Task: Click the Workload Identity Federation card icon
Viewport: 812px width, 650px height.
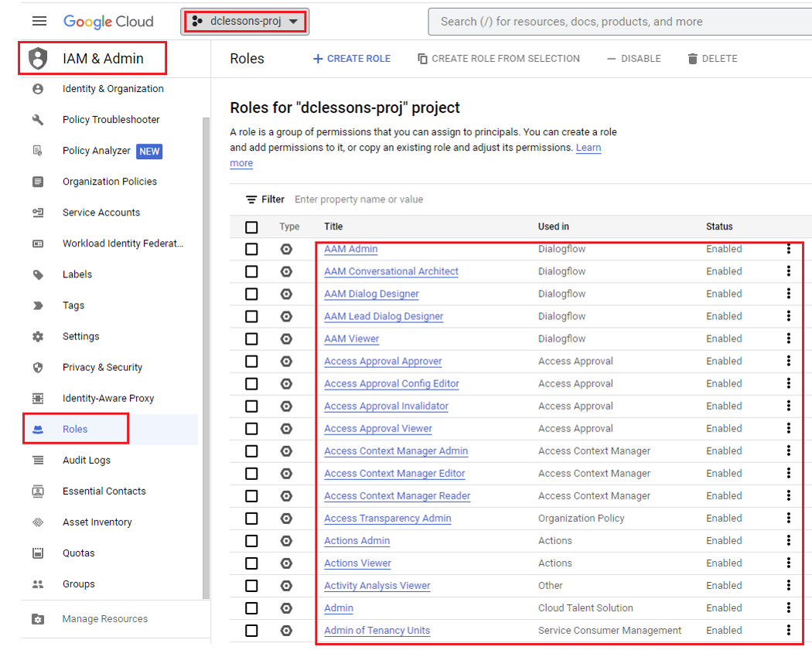Action: [38, 243]
